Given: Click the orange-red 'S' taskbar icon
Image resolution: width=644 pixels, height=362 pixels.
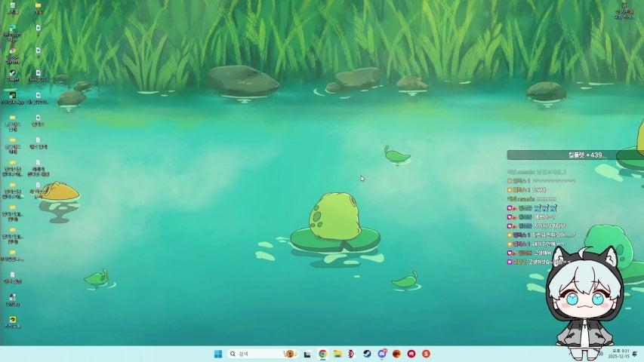Looking at the screenshot, I should 426,354.
